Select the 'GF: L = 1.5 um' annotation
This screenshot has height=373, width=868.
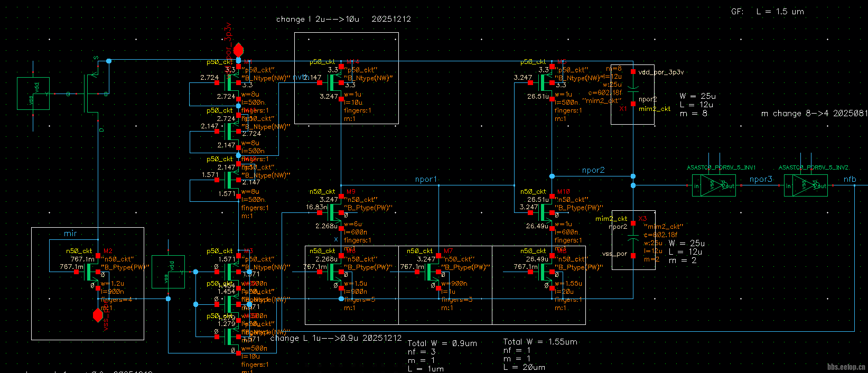click(x=767, y=11)
